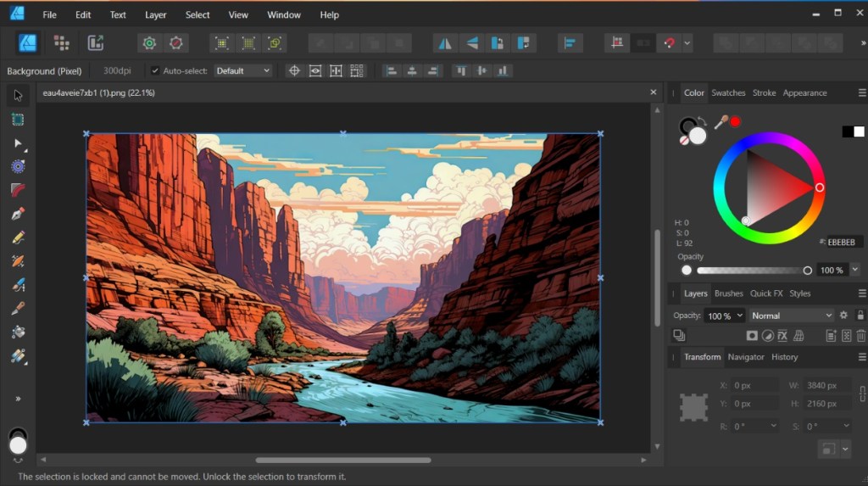868x486 pixels.
Task: Switch to the Designer Persona
Action: 27,42
